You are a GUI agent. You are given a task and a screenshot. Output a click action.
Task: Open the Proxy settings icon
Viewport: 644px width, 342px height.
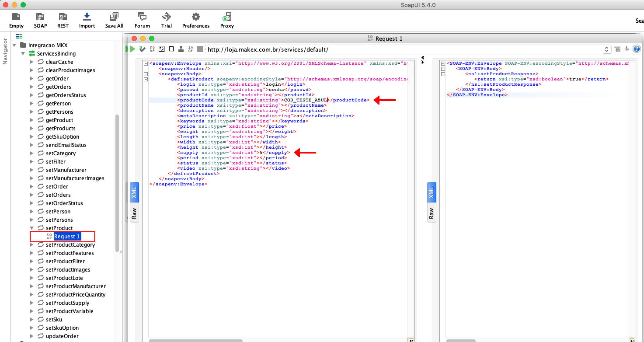click(227, 17)
